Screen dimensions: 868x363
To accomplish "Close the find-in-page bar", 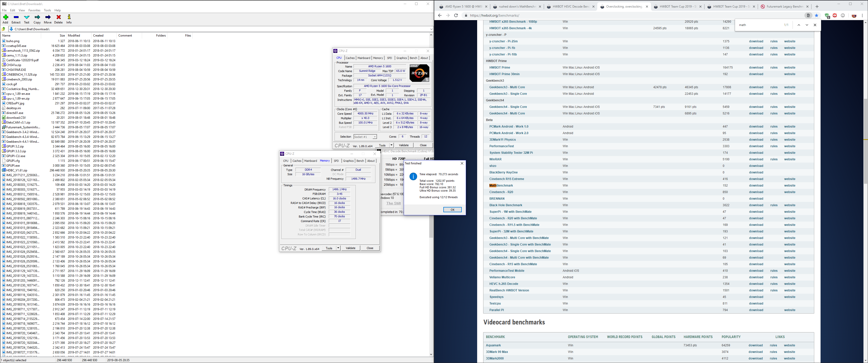I will 815,25.
